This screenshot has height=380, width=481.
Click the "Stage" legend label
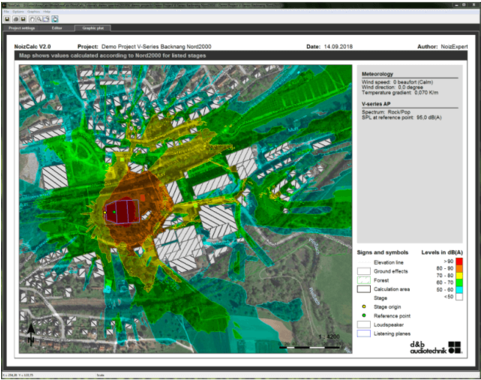(380, 298)
